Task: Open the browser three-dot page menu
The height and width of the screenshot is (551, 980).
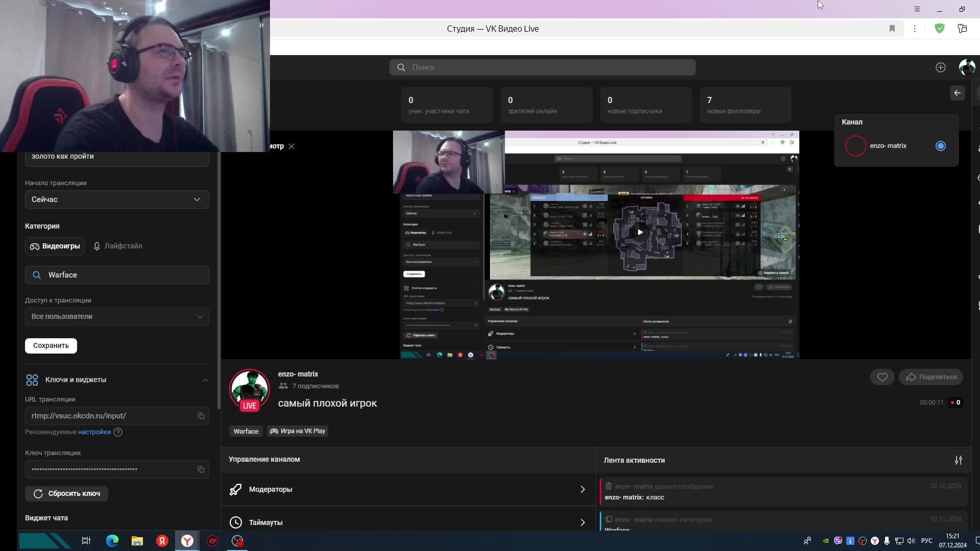Action: 915,29
